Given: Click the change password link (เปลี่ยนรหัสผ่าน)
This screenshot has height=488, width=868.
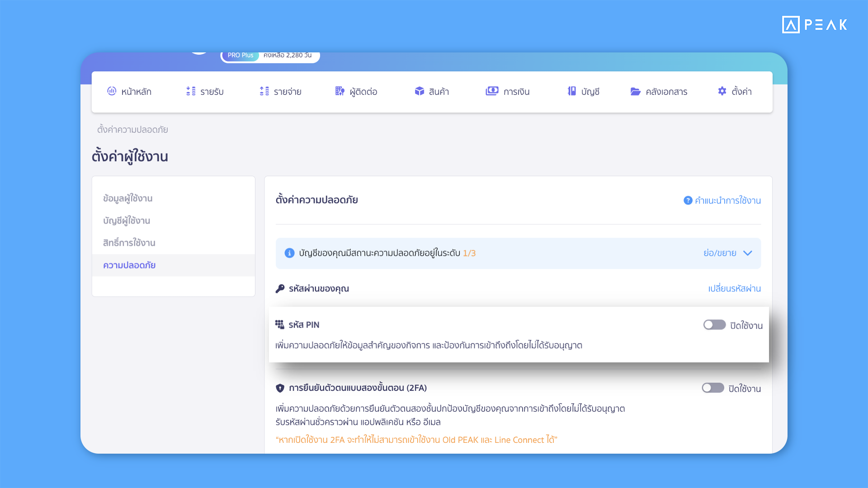Looking at the screenshot, I should tap(734, 288).
